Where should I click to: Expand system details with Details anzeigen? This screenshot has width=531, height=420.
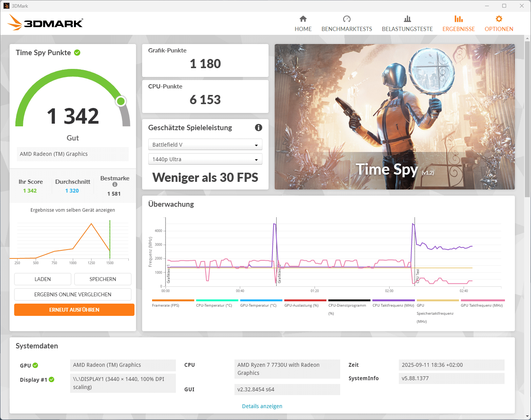[262, 406]
